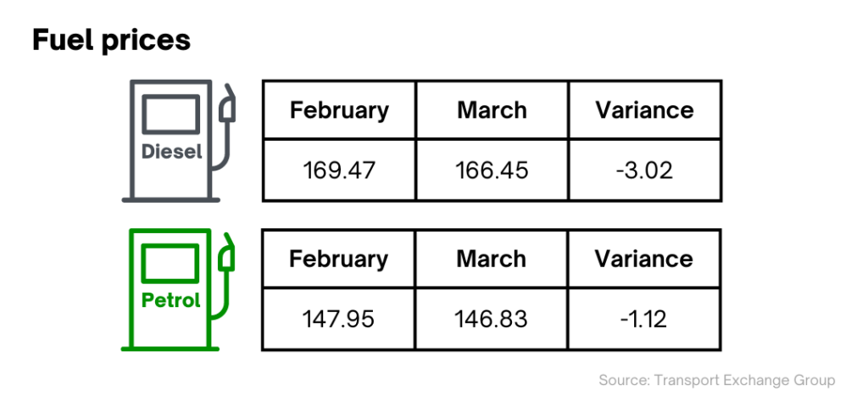Click the -3.02 Diesel variance cell

coord(644,170)
